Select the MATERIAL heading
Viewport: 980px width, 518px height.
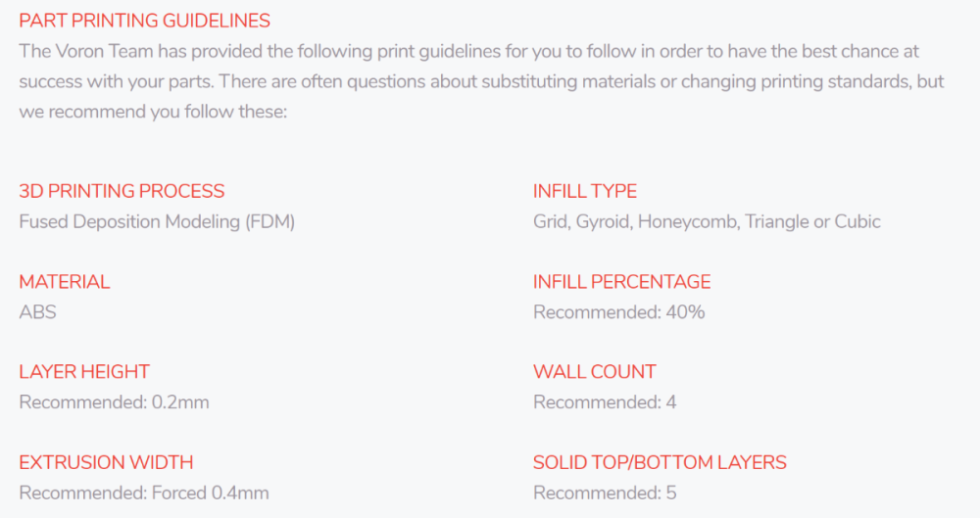65,282
